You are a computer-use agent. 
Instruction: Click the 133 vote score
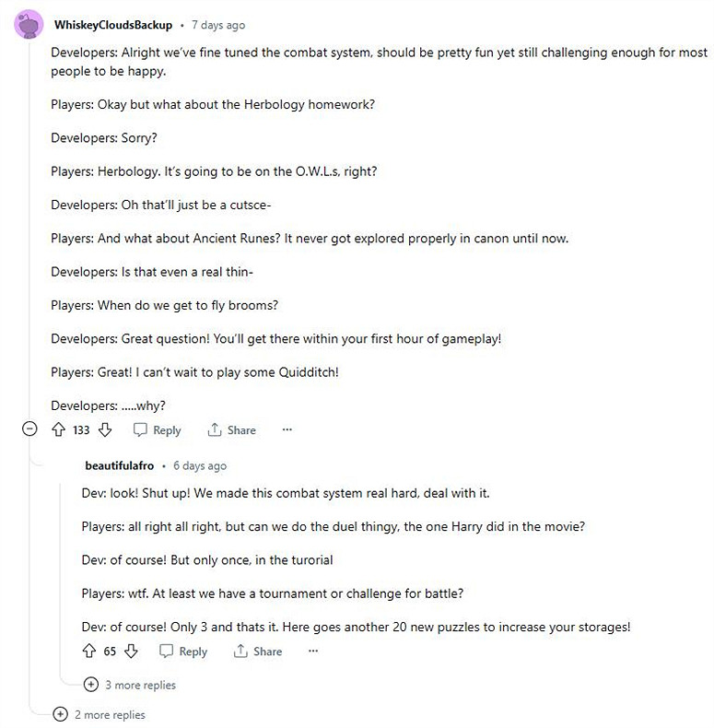(82, 429)
